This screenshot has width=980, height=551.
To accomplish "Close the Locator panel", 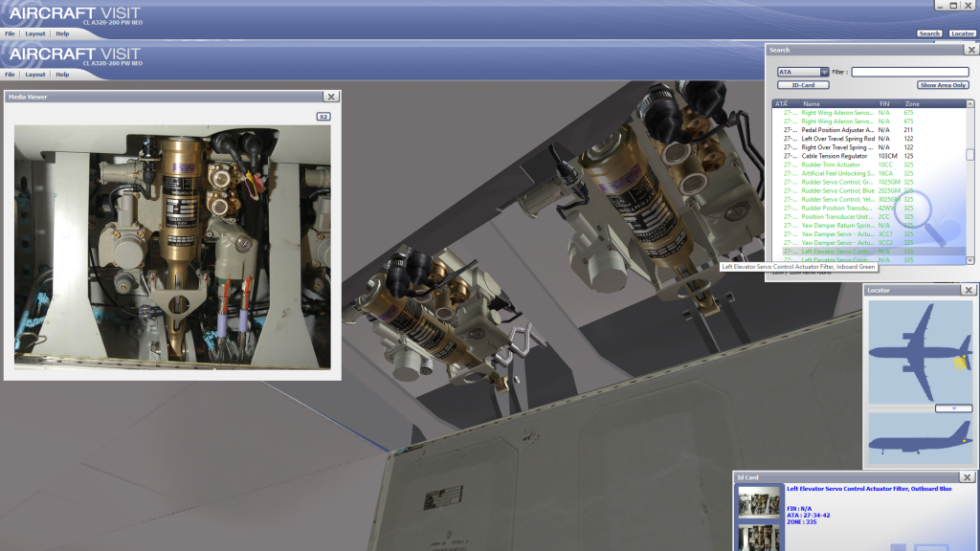I will [969, 290].
